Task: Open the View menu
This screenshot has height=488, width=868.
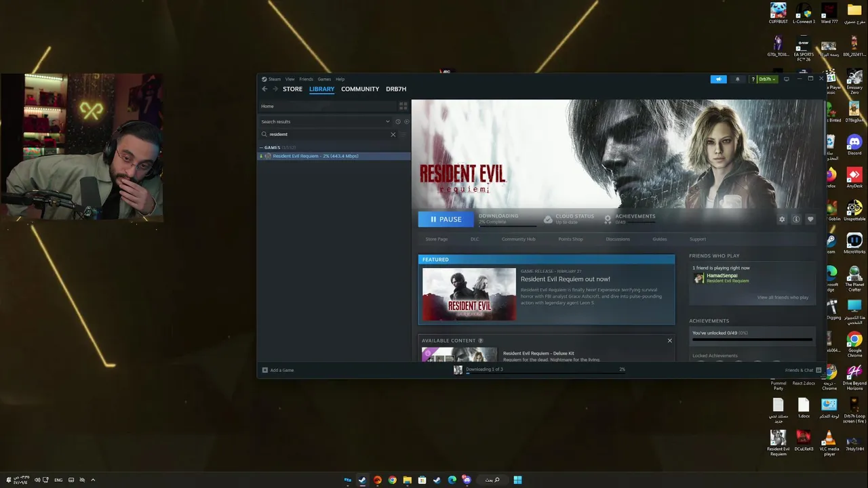Action: pyautogui.click(x=290, y=79)
